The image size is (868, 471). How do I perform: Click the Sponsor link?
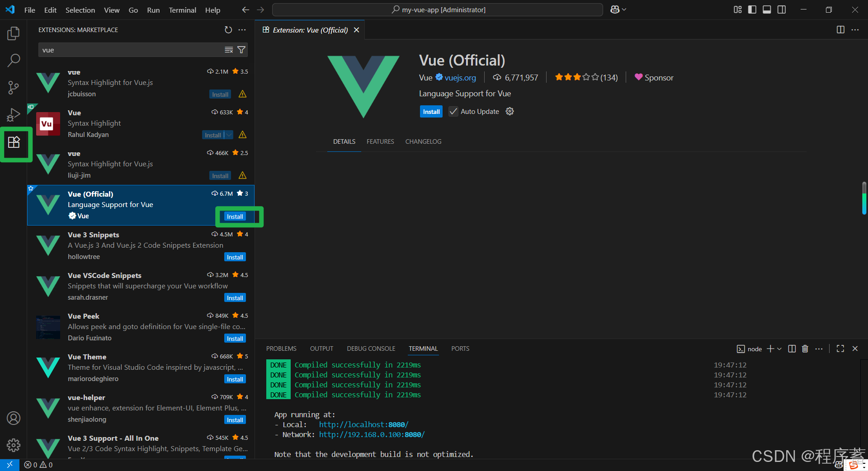(654, 78)
